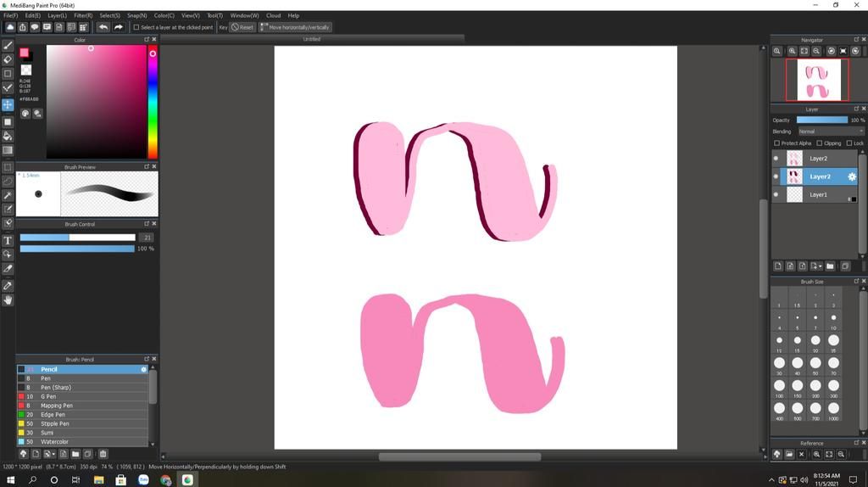Select the Gradient tool
This screenshot has width=868, height=487.
pyautogui.click(x=8, y=150)
